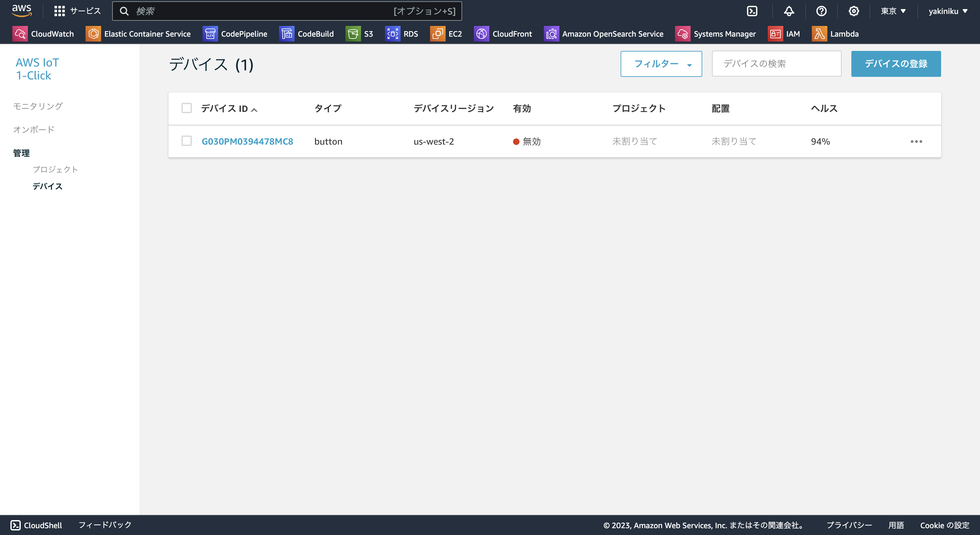Click the ヘルス column header
980x535 pixels.
[x=824, y=108]
